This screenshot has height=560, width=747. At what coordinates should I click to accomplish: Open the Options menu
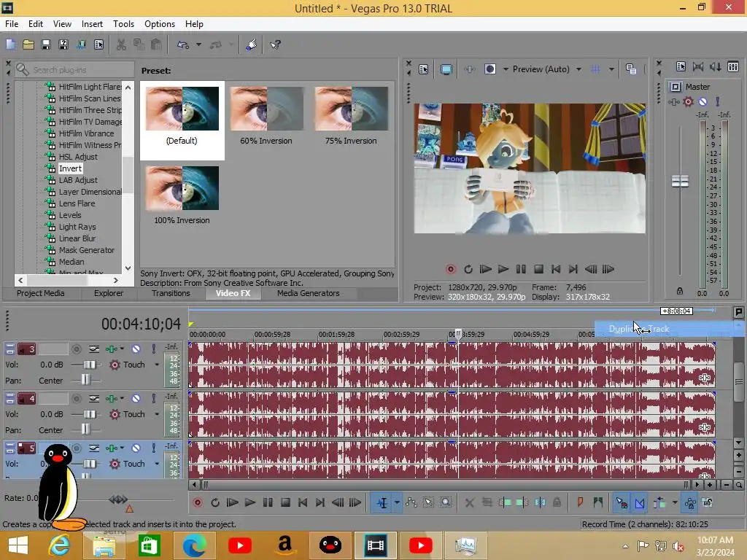[x=160, y=24]
